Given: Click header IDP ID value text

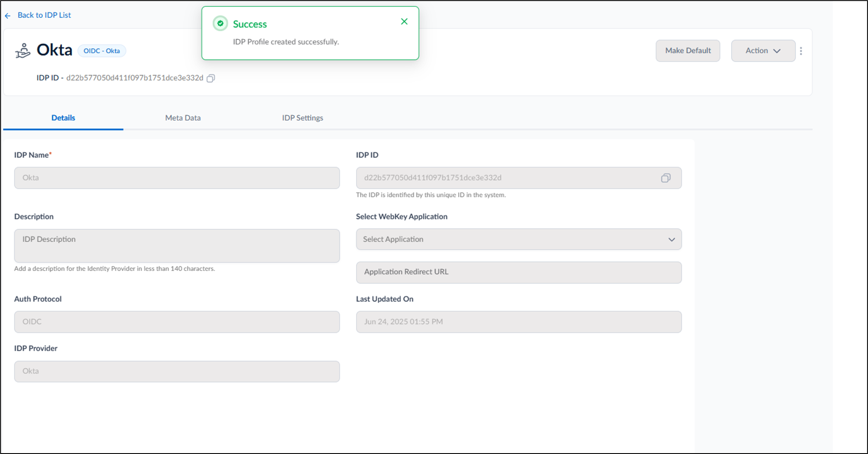Looking at the screenshot, I should (135, 78).
